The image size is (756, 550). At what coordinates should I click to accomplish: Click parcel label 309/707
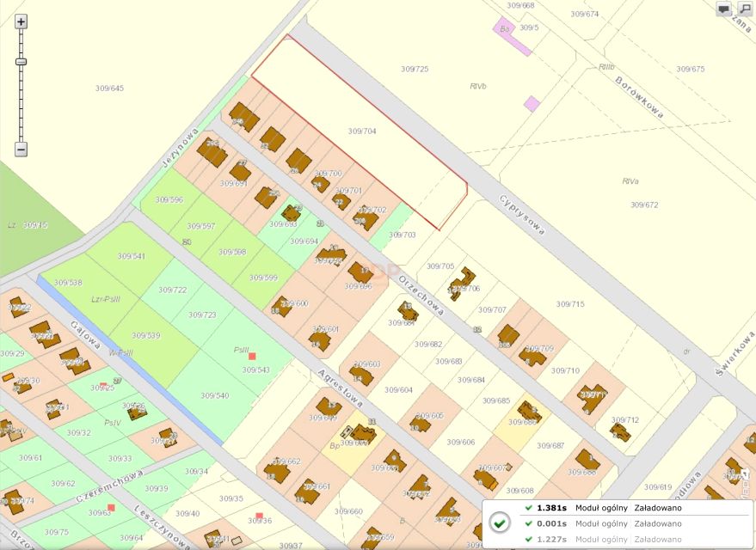(492, 309)
